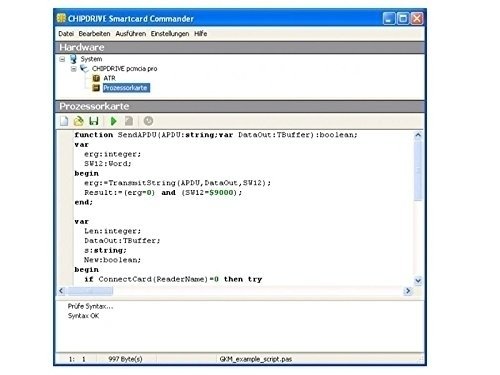
Task: Click the System computer icon in Hardware tree
Action: [x=73, y=59]
